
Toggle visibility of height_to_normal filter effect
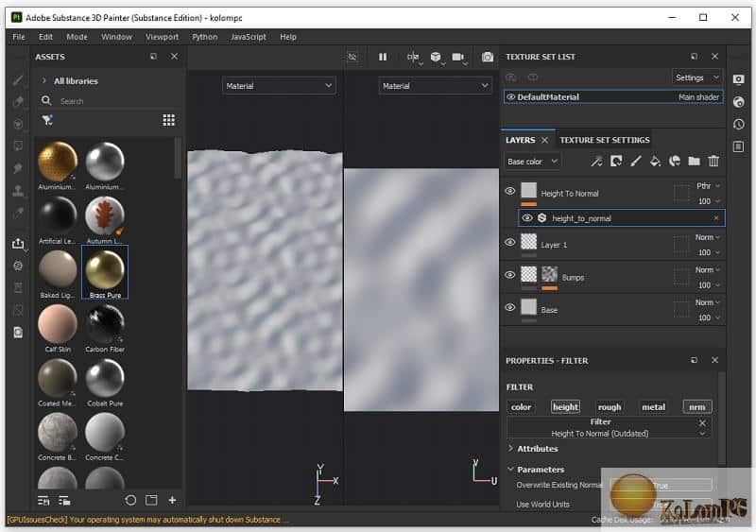527,218
